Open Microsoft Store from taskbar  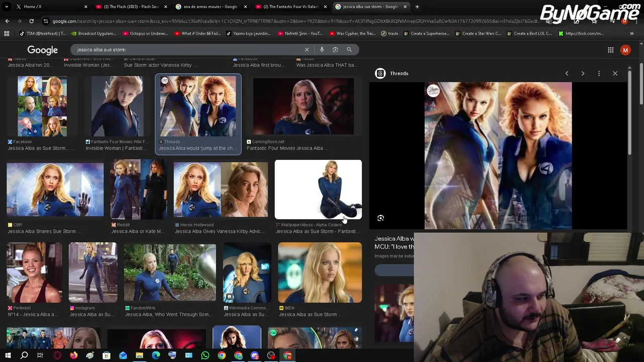click(x=106, y=356)
